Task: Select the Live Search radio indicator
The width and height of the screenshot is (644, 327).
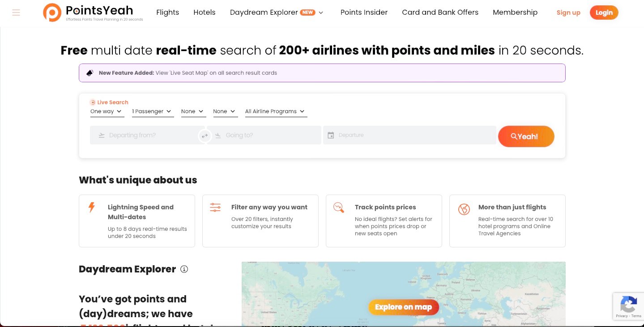Action: (x=93, y=102)
